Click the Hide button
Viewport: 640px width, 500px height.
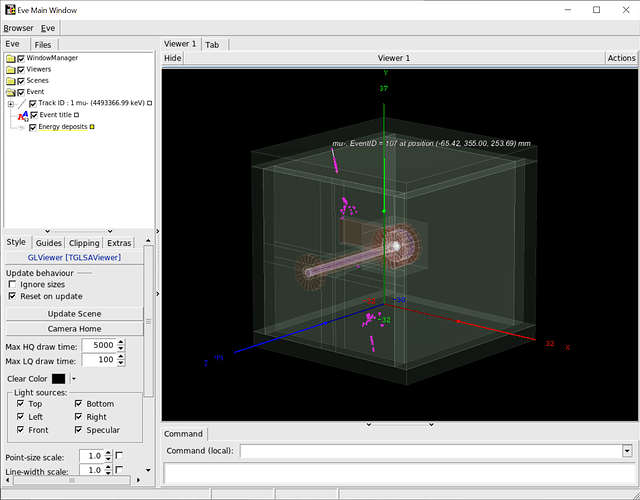(x=173, y=58)
